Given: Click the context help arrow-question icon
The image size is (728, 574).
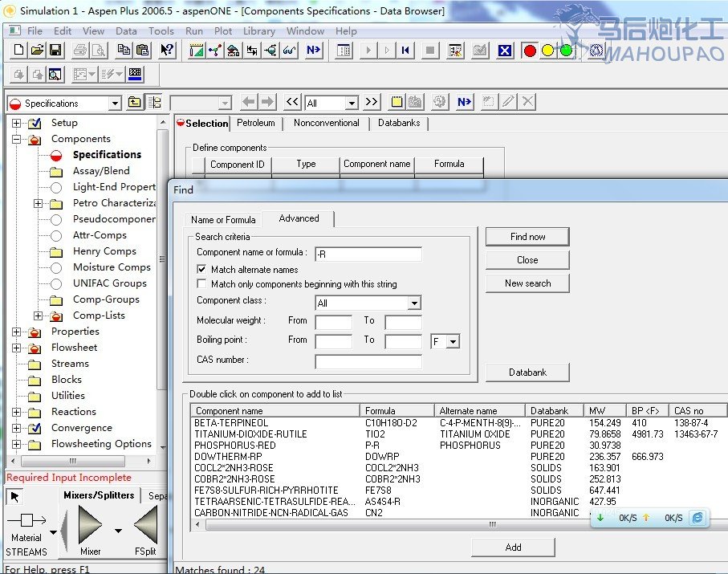Looking at the screenshot, I should pyautogui.click(x=166, y=51).
